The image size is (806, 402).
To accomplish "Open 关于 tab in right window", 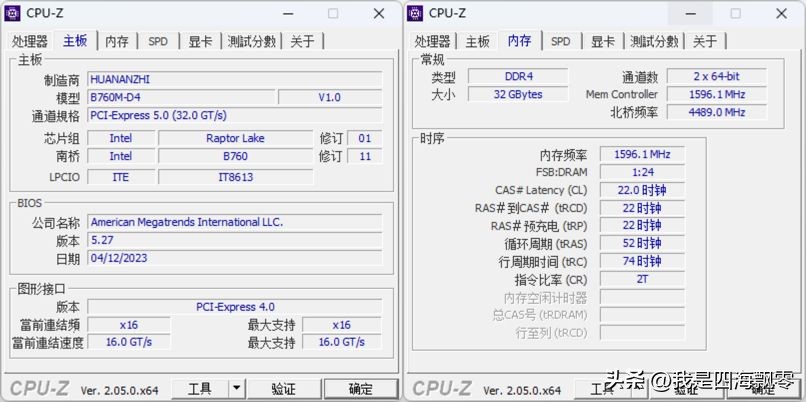I will point(705,41).
